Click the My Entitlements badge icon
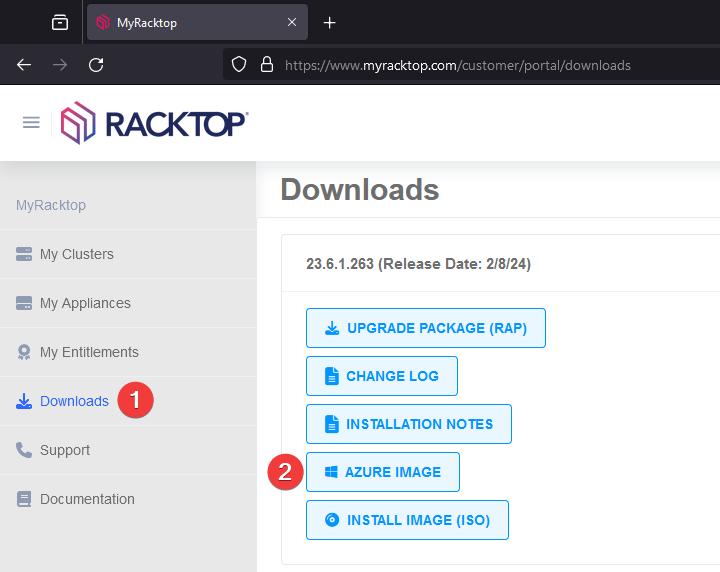720x572 pixels. [24, 352]
